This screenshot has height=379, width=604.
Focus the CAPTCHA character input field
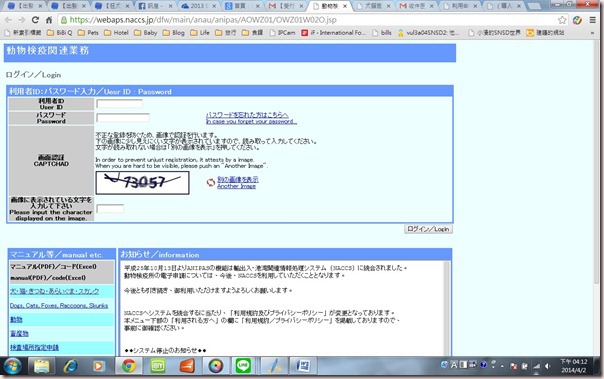coord(110,209)
